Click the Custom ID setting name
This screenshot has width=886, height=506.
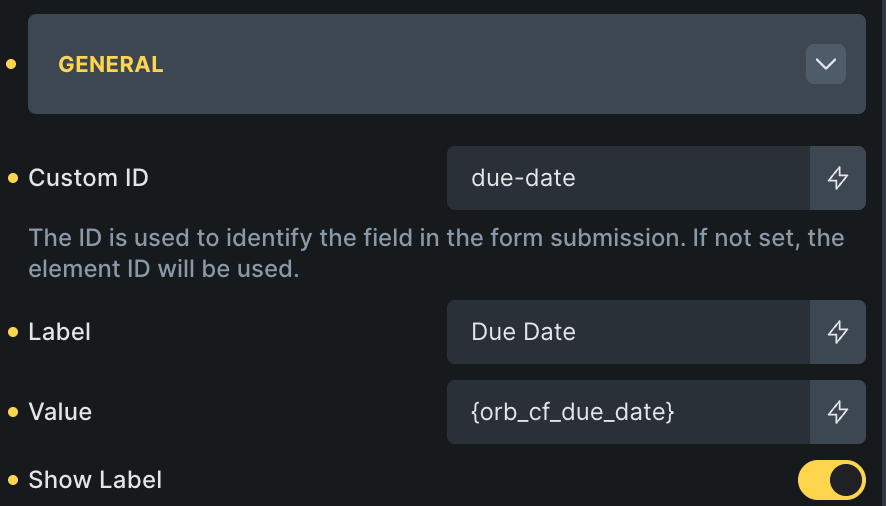pos(88,178)
